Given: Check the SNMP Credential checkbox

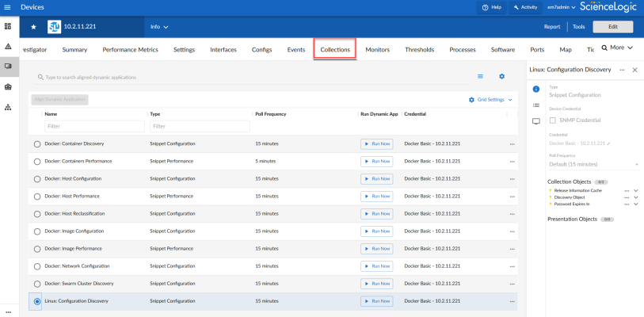Looking at the screenshot, I should point(553,120).
